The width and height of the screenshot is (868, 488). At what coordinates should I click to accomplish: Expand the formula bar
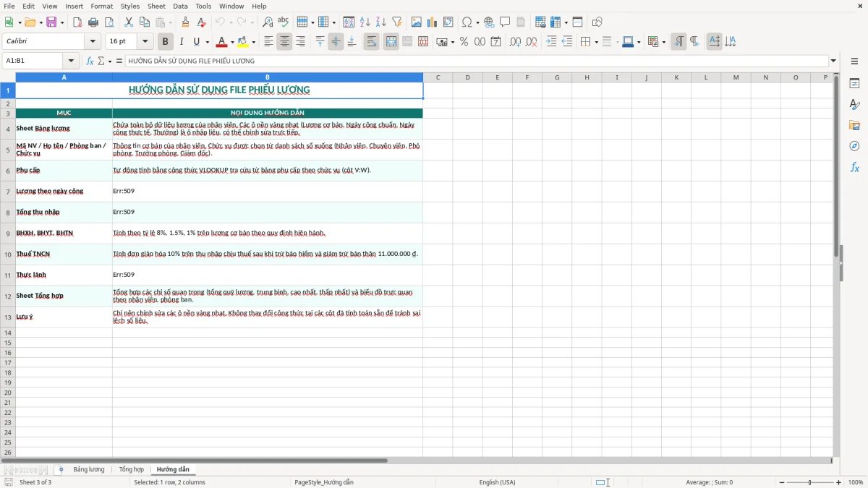(833, 61)
